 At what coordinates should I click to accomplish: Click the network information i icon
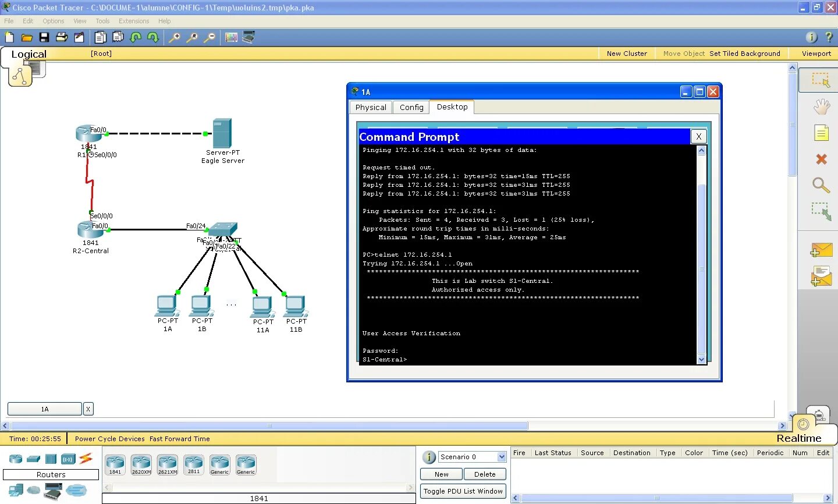click(811, 37)
